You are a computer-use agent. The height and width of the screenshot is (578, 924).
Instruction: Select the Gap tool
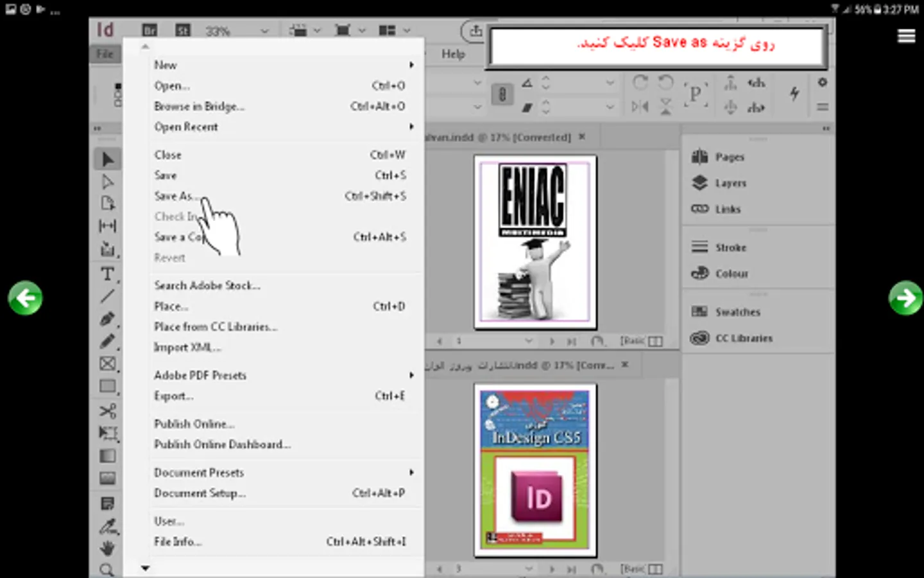point(107,225)
